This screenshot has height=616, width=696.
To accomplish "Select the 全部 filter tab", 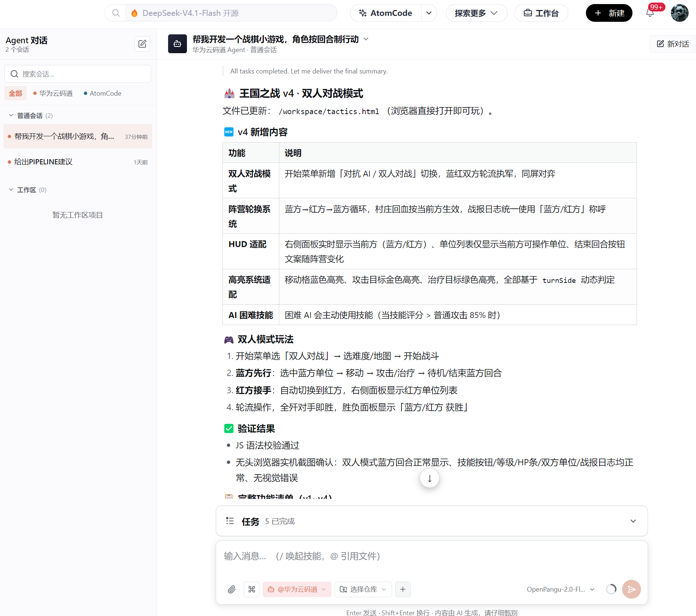I will (x=16, y=93).
